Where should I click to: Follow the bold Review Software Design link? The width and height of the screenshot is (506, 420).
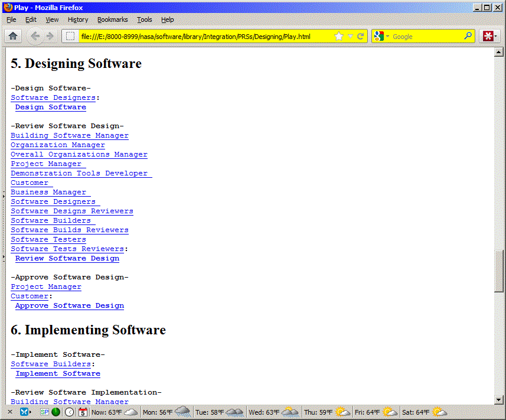[x=67, y=258]
